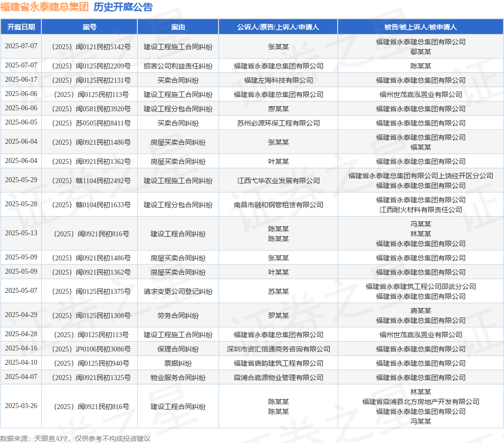Click the 案由 column header

(178, 27)
